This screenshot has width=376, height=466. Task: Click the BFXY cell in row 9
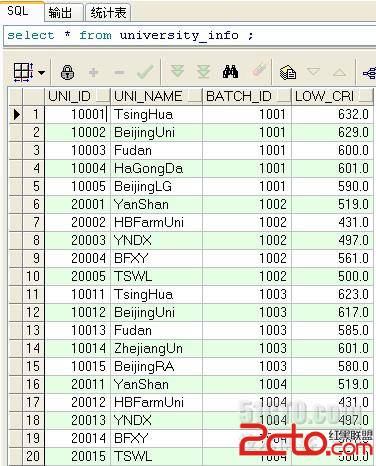(156, 258)
